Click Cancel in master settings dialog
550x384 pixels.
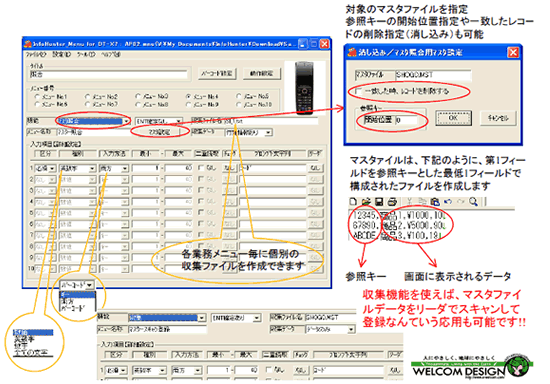point(498,118)
